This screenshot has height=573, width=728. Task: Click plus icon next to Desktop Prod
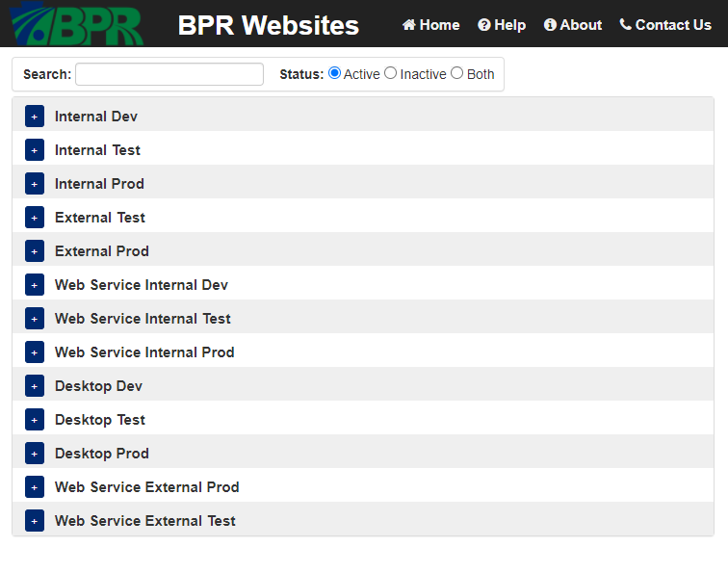click(35, 454)
